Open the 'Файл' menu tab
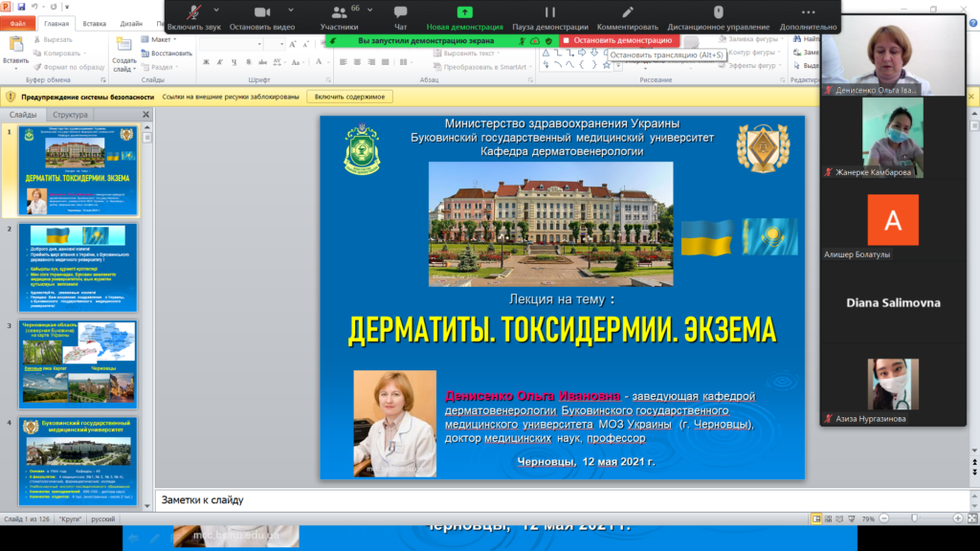Viewport: 980px width, 551px height. [18, 23]
